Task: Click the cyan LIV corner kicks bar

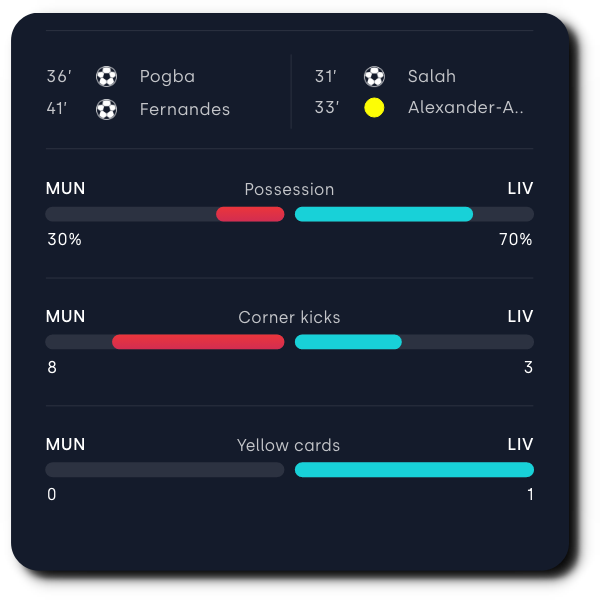Action: tap(348, 342)
